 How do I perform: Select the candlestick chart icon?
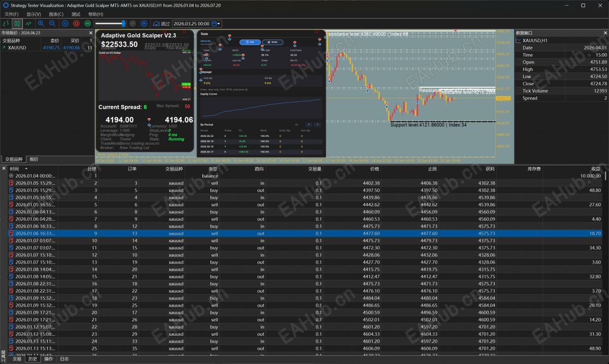pos(17,23)
